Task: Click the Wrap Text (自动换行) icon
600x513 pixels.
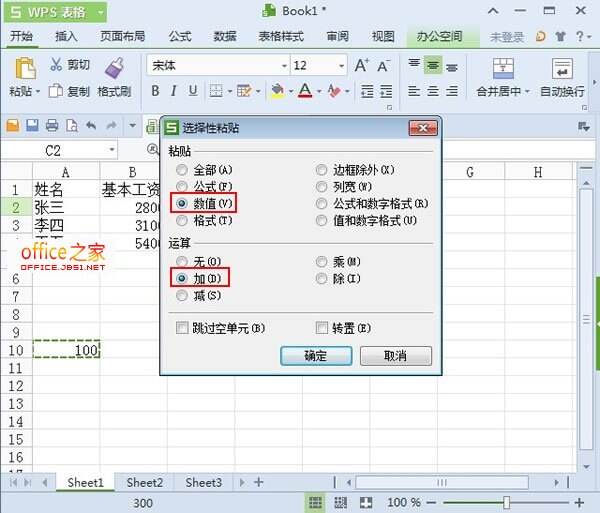Action: point(562,68)
